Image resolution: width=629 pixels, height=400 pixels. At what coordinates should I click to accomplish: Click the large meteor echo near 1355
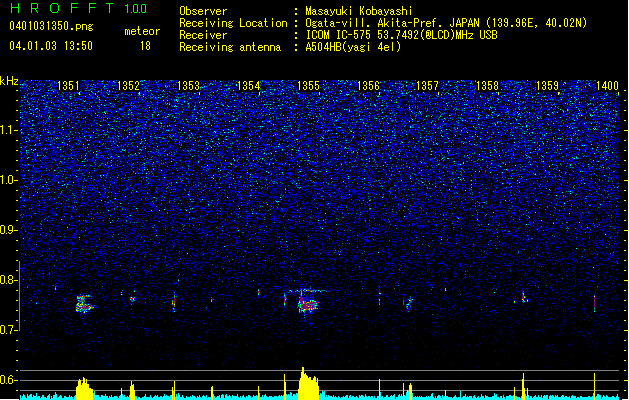(x=307, y=305)
